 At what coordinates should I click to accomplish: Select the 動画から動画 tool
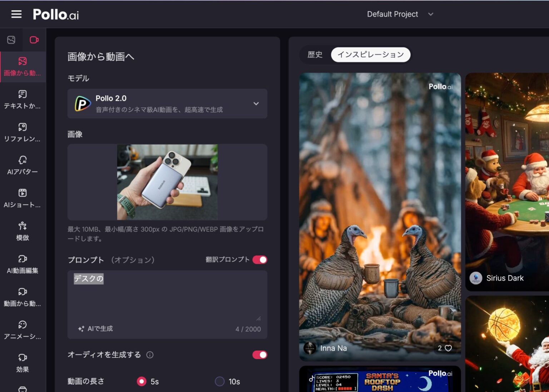coord(23,297)
